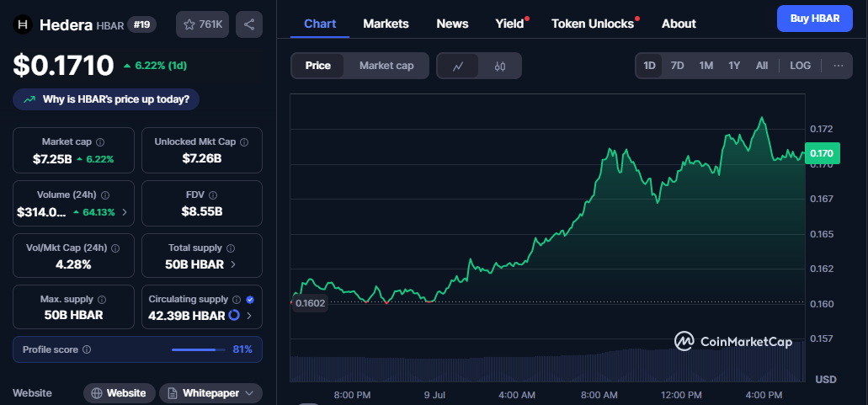This screenshot has width=868, height=405.
Task: Click the FDV info icon
Action: point(213,195)
